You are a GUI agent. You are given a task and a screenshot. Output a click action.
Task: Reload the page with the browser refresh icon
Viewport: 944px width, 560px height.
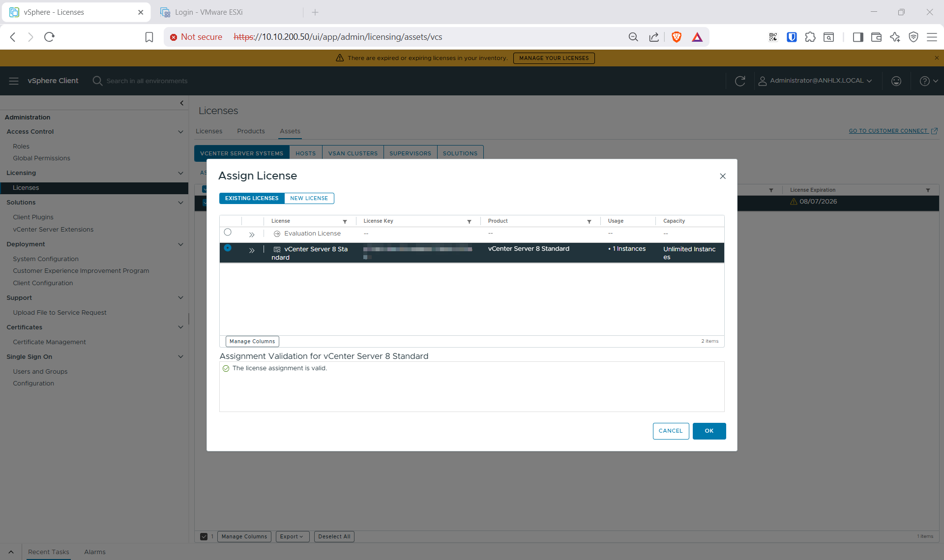[49, 37]
